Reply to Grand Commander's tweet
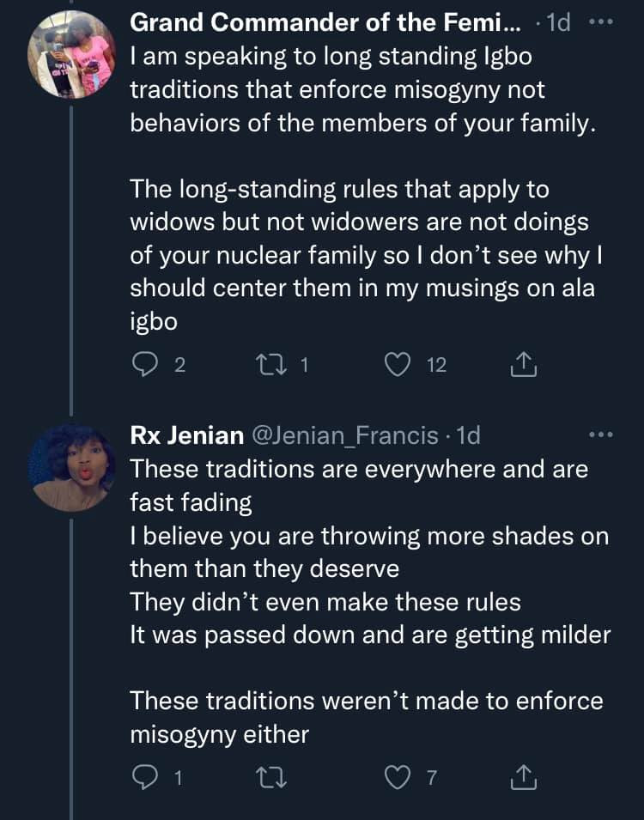 tap(142, 365)
